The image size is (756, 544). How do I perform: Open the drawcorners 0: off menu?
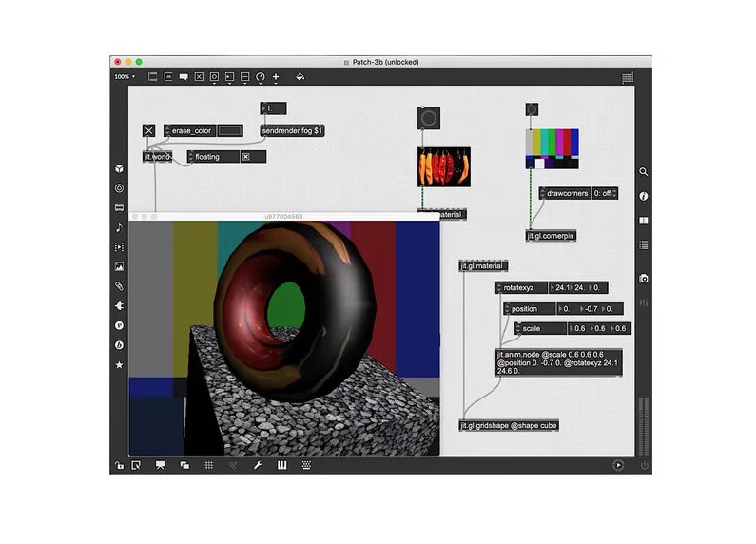click(605, 193)
